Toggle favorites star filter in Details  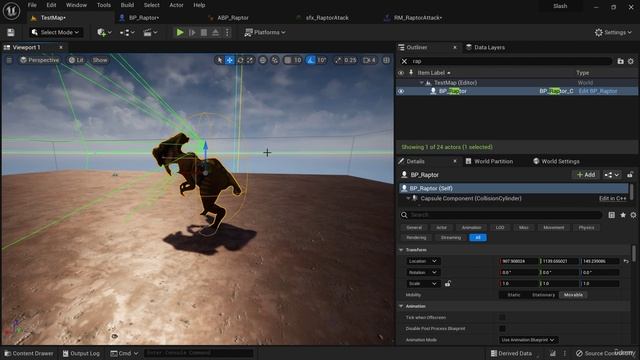tap(623, 215)
